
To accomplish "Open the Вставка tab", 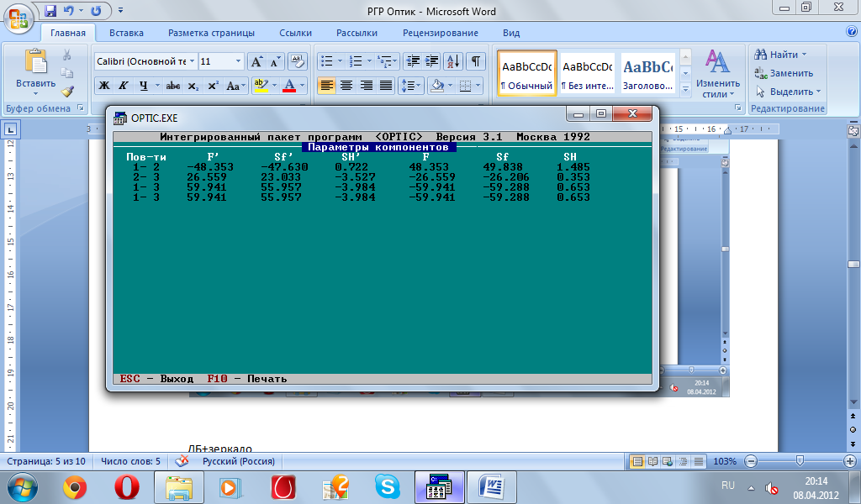I will tap(126, 33).
